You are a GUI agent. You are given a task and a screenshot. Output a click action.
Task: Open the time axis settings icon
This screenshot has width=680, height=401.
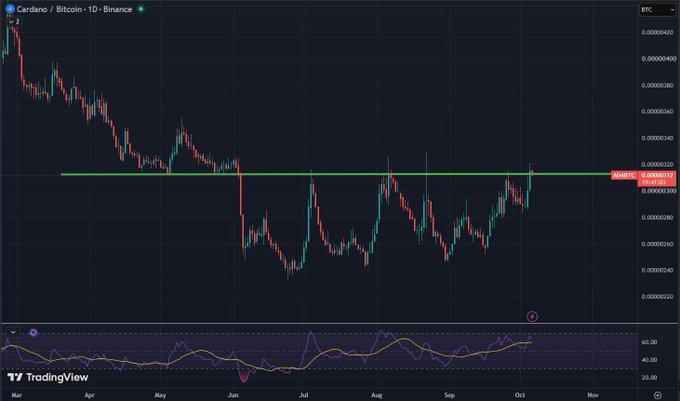pyautogui.click(x=657, y=395)
